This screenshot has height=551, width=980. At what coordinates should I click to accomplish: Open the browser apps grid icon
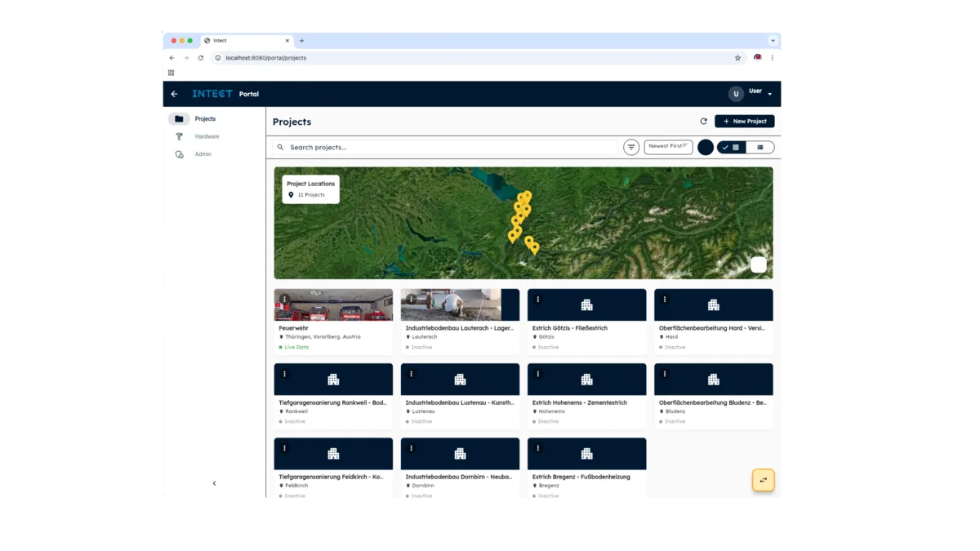(x=171, y=73)
